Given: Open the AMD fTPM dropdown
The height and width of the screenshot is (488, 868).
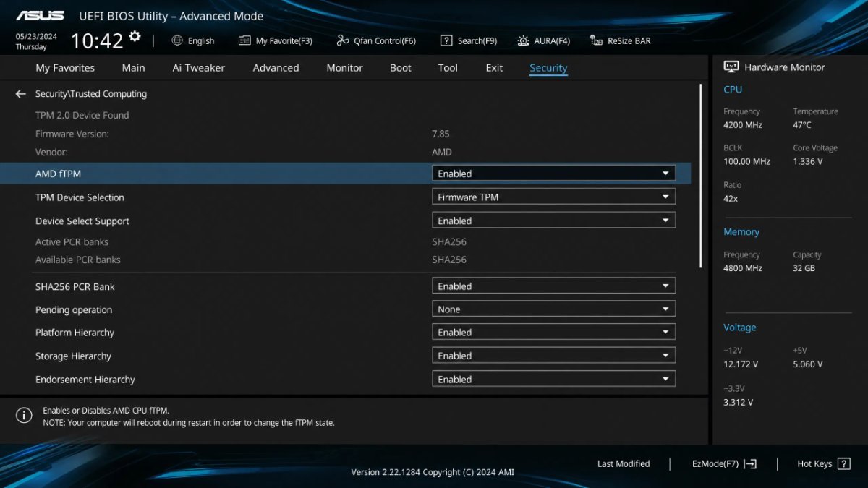Looking at the screenshot, I should (553, 174).
